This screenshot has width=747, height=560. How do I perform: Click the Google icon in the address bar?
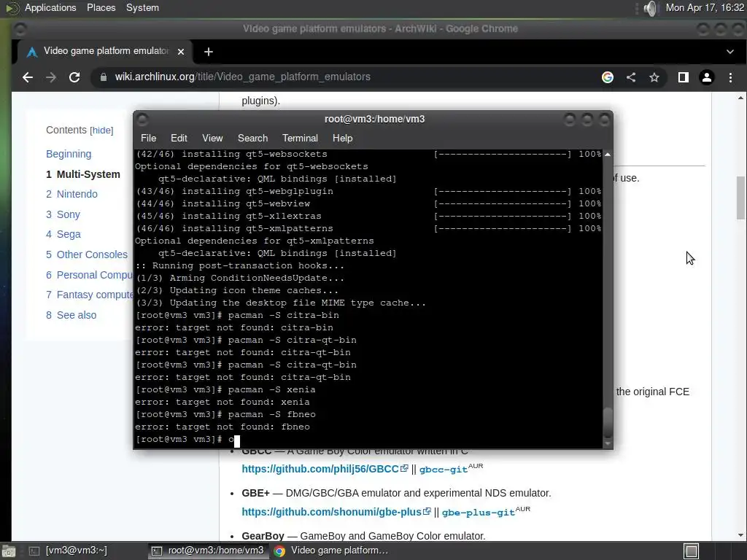pos(608,77)
